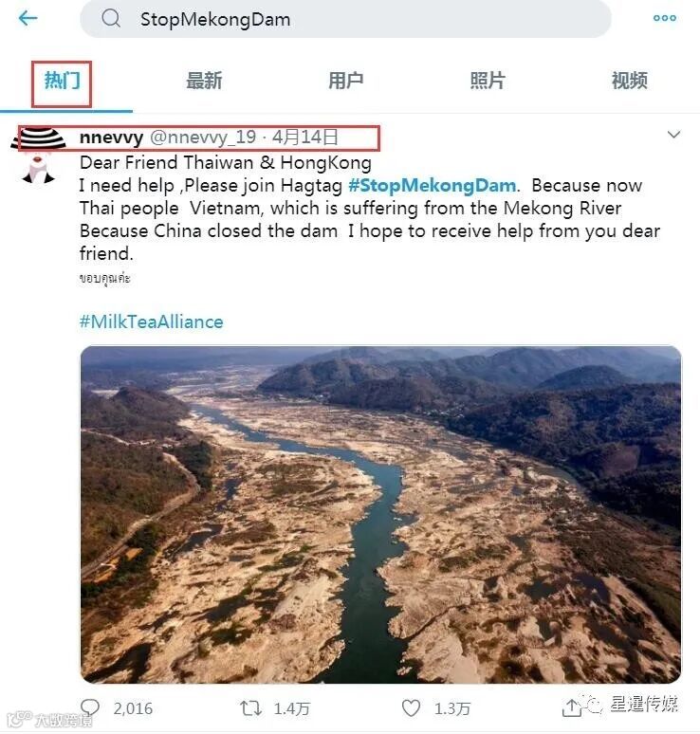Screen dimensions: 700x734
Task: Like the tweet with heart icon
Action: pyautogui.click(x=411, y=707)
